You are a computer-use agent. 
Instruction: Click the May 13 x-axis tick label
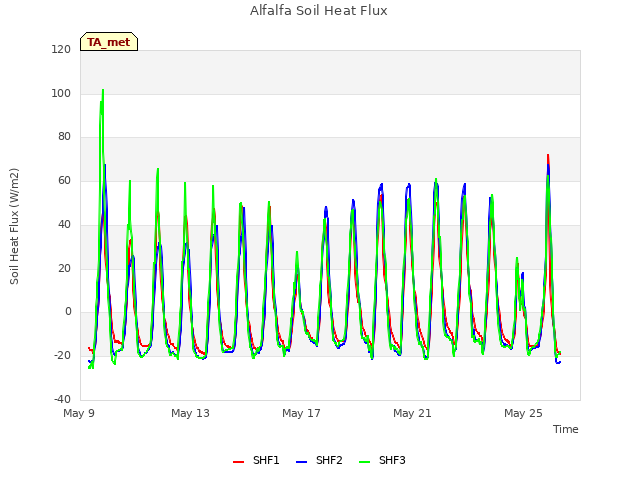click(x=190, y=413)
